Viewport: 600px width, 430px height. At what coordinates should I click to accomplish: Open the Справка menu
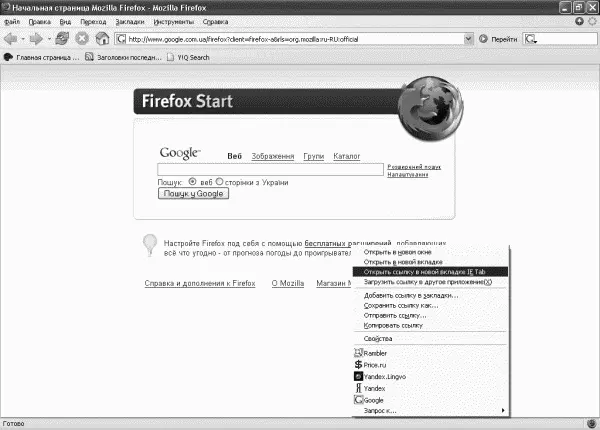pos(215,22)
